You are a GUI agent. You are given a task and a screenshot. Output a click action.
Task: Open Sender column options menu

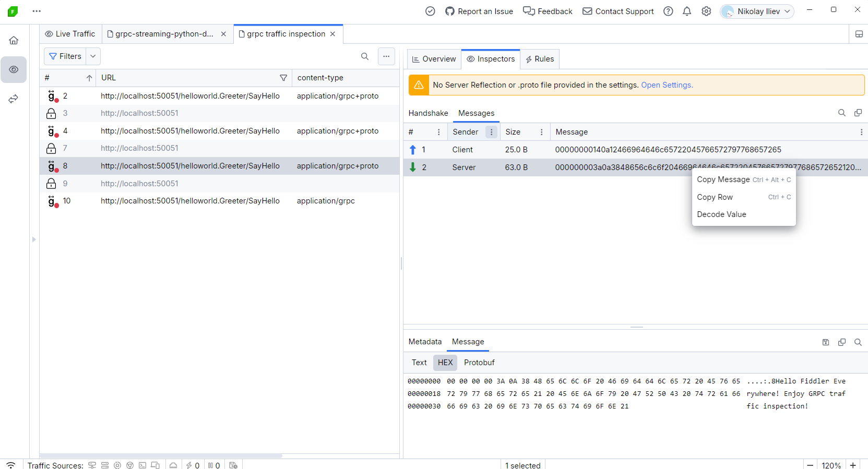[x=491, y=132]
